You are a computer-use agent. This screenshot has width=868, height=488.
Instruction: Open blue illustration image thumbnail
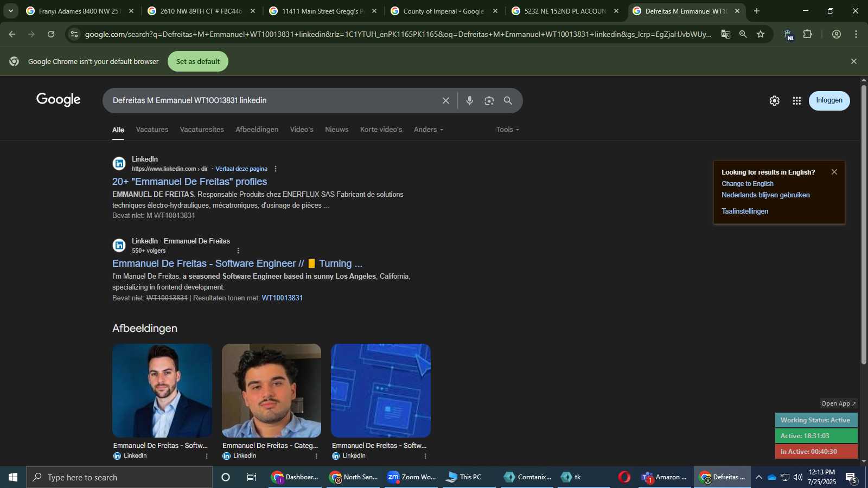coord(381,390)
